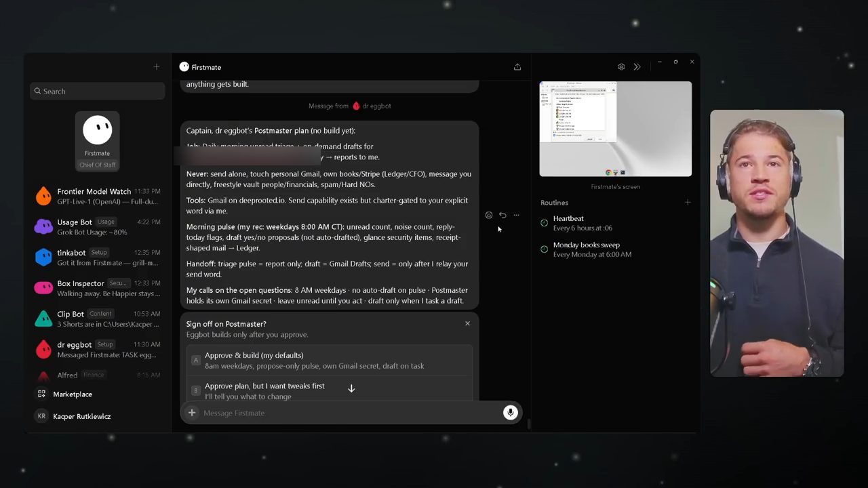Open the message more options ellipsis
The image size is (868, 488).
point(516,216)
